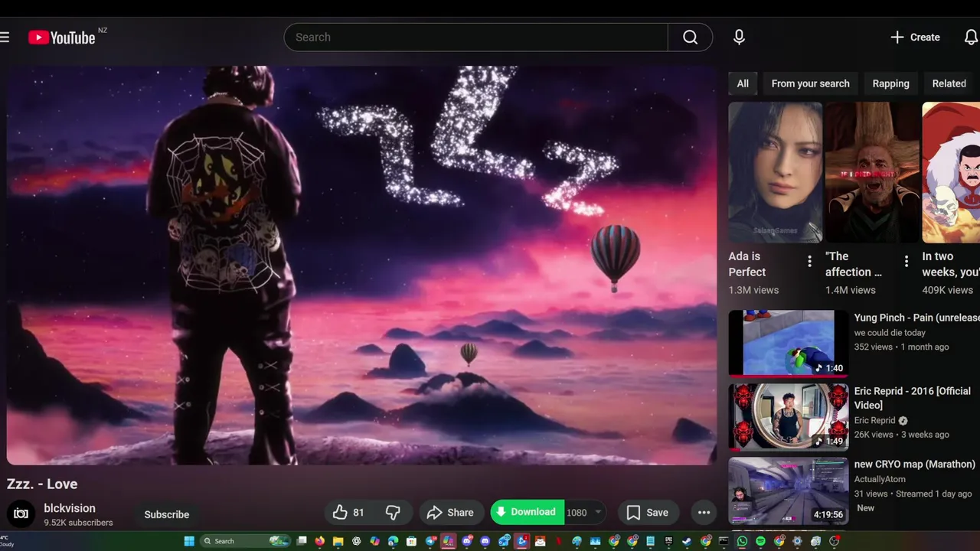The image size is (980, 551).
Task: Visit the Eric Reprid channel name
Action: point(874,420)
